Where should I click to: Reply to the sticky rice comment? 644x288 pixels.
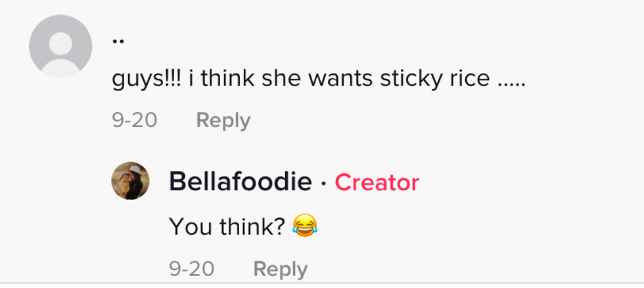[223, 121]
